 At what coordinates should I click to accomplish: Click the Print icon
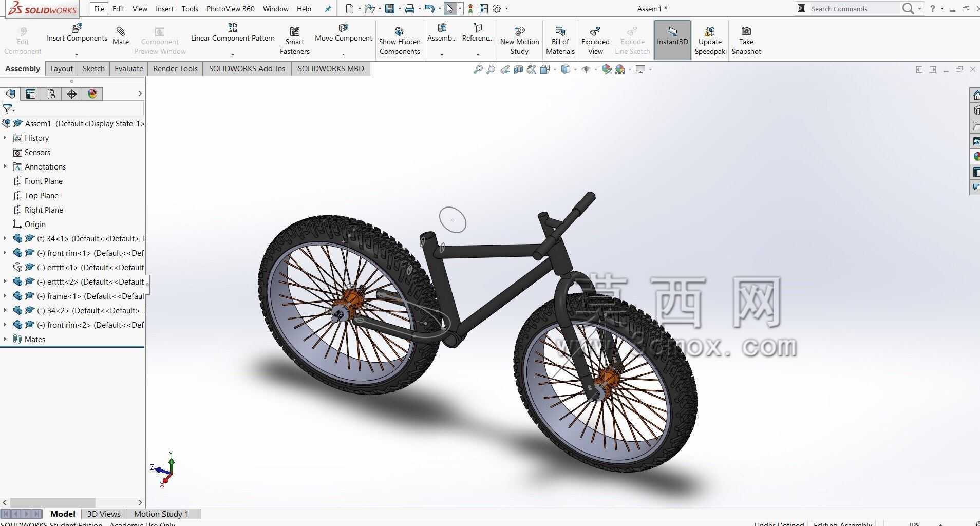[409, 9]
